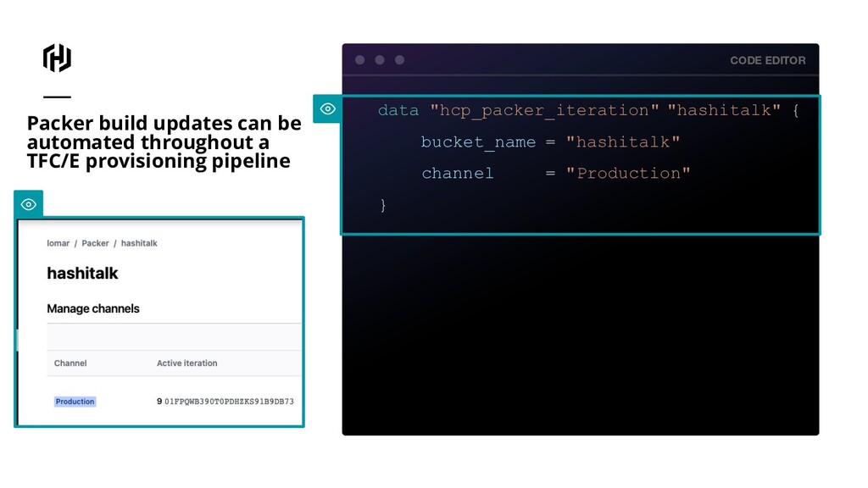
Task: Click the second window dot in code editor
Action: tap(380, 60)
